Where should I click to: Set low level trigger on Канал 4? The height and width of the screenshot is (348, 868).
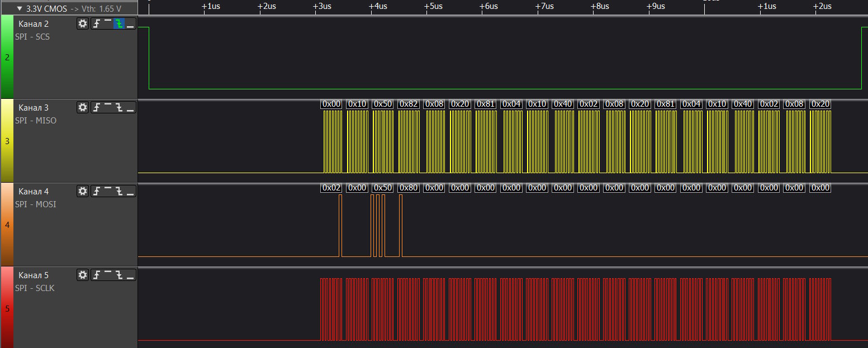pyautogui.click(x=130, y=191)
